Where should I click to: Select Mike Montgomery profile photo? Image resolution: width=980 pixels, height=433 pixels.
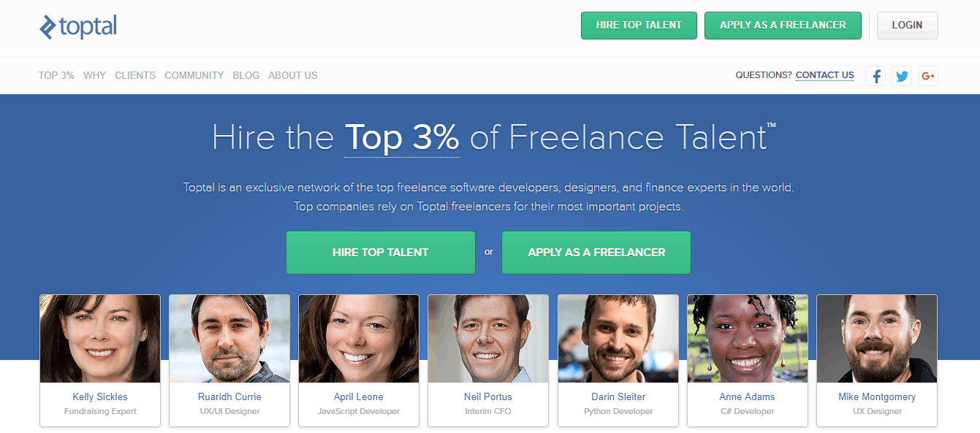tap(876, 339)
